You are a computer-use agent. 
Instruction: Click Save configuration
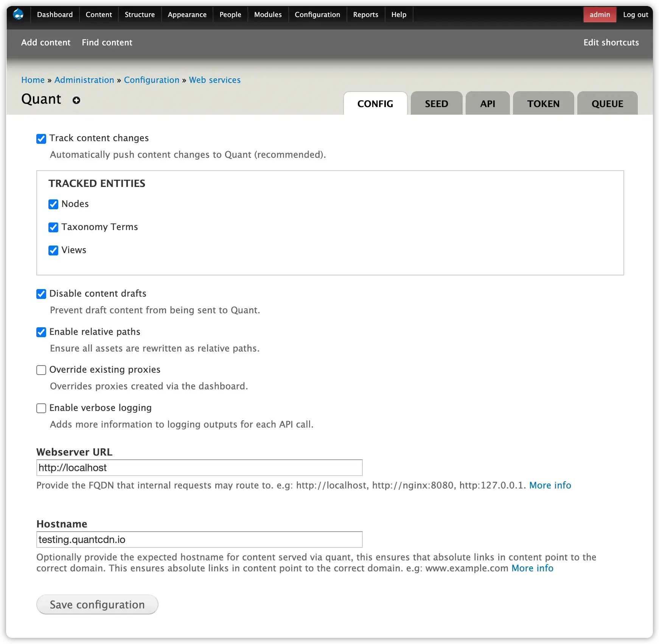point(97,604)
